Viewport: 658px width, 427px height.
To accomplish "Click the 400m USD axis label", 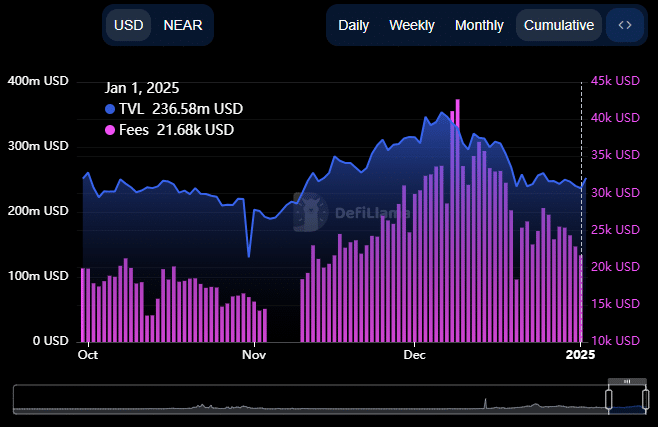I will [x=37, y=81].
